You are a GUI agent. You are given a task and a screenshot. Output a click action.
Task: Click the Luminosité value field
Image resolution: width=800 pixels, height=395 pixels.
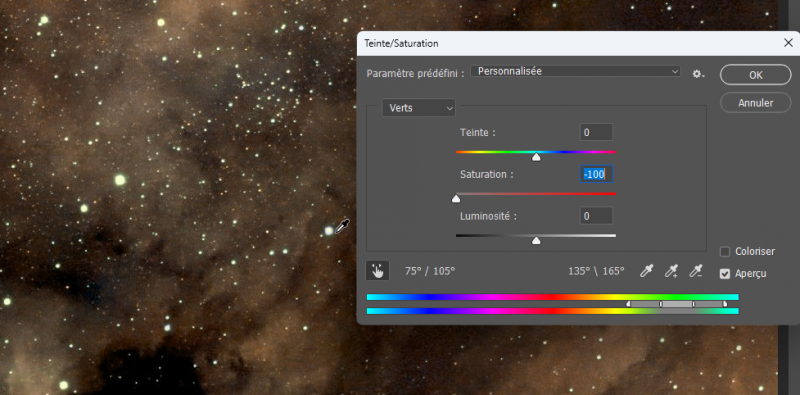pos(596,216)
